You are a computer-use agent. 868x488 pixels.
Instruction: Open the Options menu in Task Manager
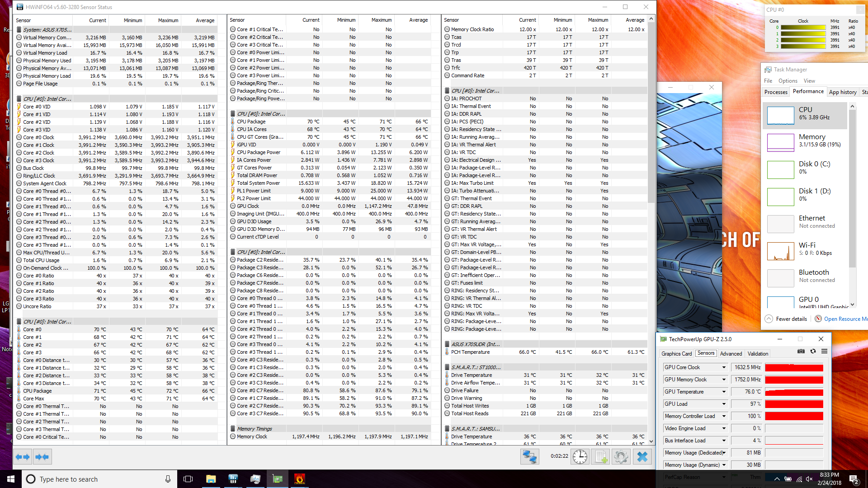pos(788,81)
